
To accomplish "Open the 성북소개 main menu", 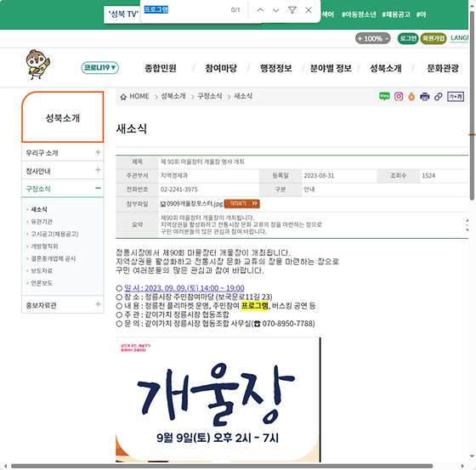I will [x=386, y=68].
